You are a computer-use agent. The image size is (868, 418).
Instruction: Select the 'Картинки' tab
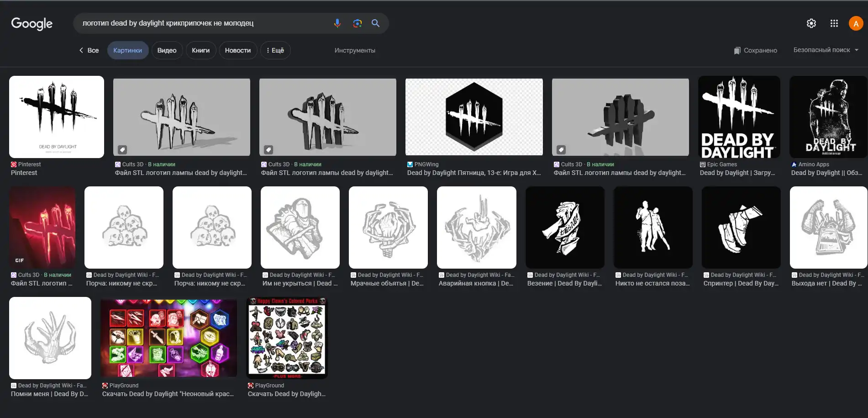coord(128,50)
